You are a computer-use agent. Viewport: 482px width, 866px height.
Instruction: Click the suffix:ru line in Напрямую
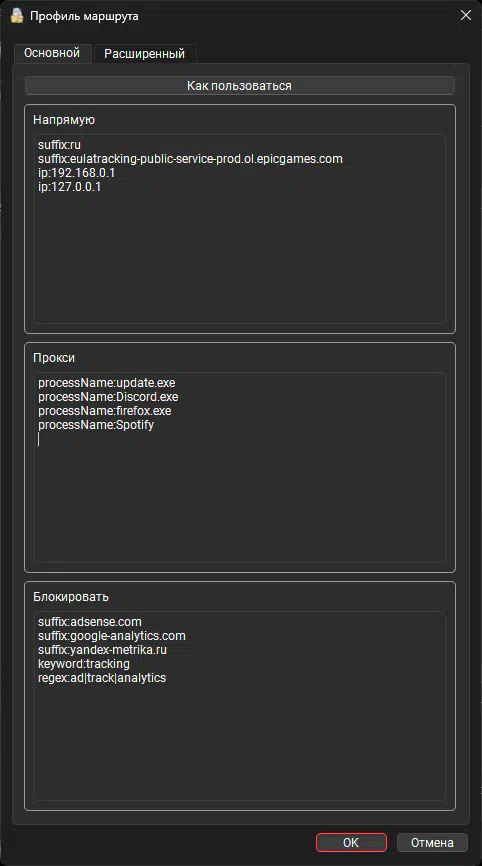(x=60, y=145)
